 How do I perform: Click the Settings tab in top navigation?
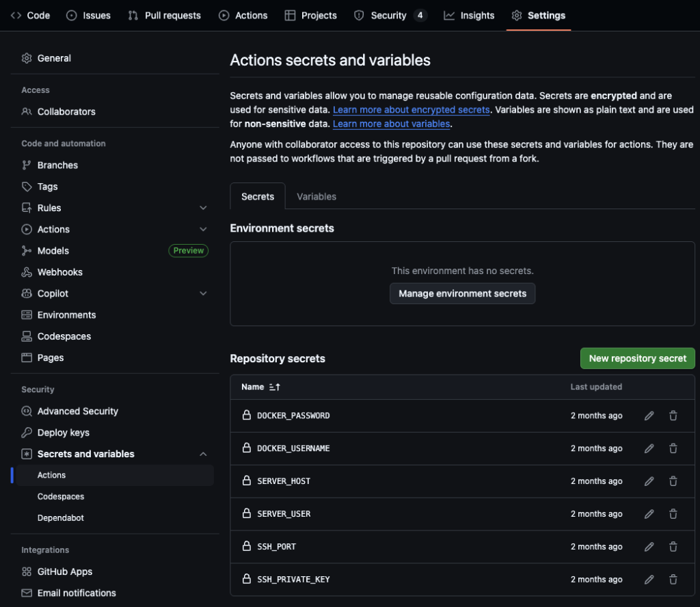539,16
